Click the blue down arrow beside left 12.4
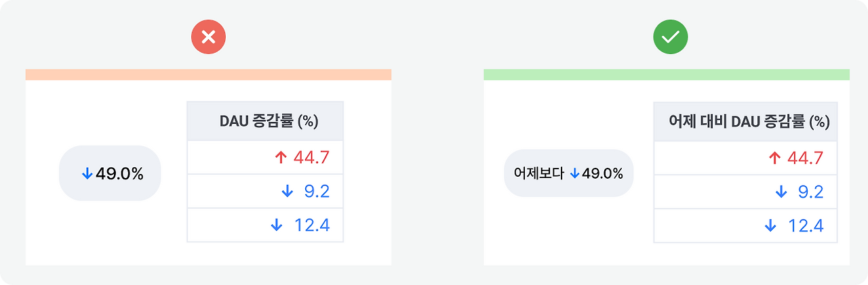The image size is (868, 285). tap(276, 225)
